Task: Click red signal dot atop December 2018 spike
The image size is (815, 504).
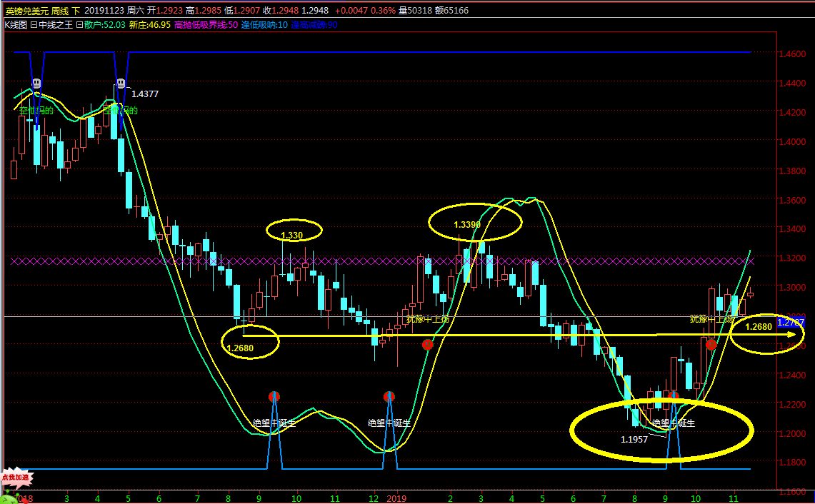Action: point(389,396)
